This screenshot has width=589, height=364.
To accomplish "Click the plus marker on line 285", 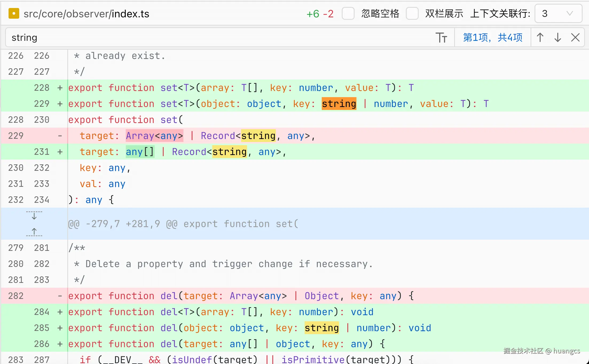I will point(60,328).
